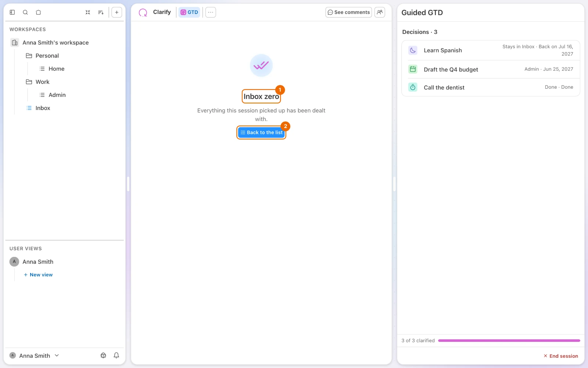Click the calendar icon beside Draft the Q4 budget
588x368 pixels.
[413, 69]
